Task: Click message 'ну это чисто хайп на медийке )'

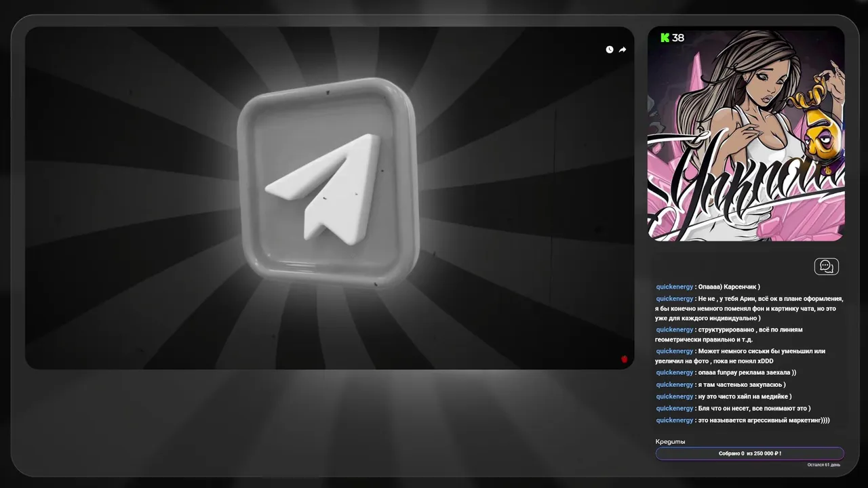Action: coord(745,396)
